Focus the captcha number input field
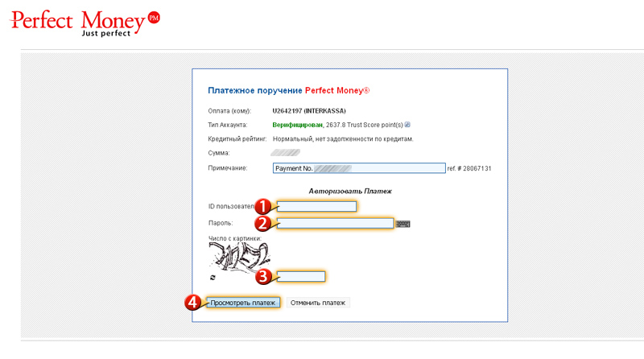 (x=301, y=276)
